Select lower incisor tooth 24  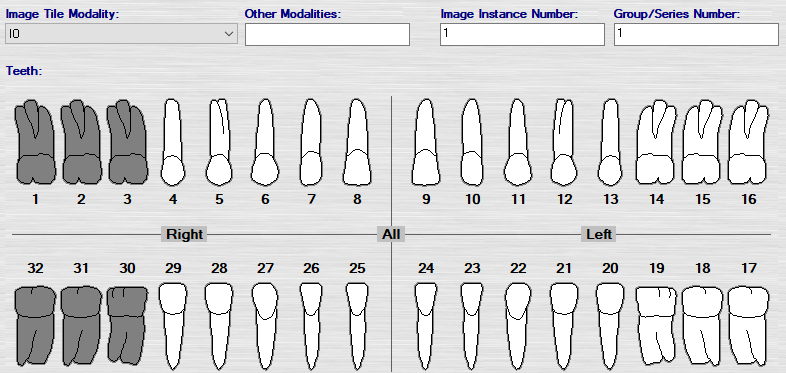(x=426, y=327)
